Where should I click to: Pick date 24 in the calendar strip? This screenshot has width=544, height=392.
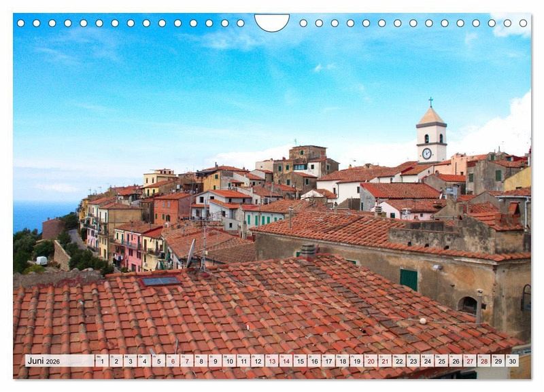point(427,361)
